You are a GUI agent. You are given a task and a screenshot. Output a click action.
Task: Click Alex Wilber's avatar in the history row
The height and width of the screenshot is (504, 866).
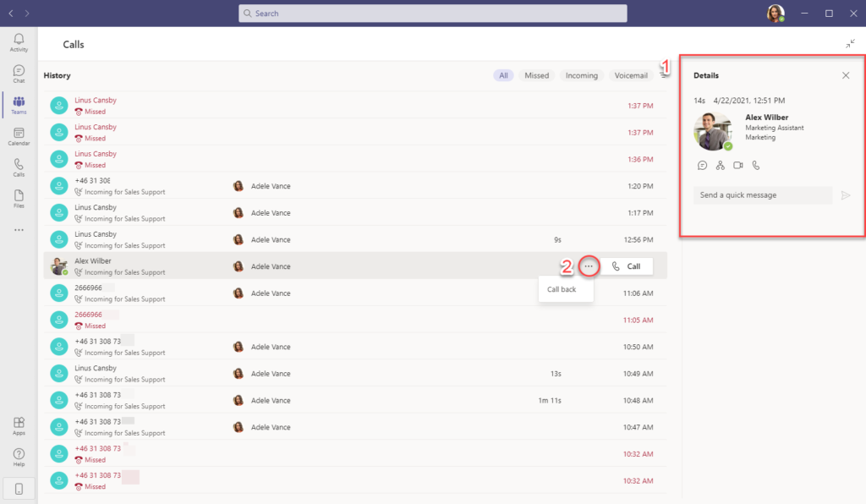[x=58, y=266]
